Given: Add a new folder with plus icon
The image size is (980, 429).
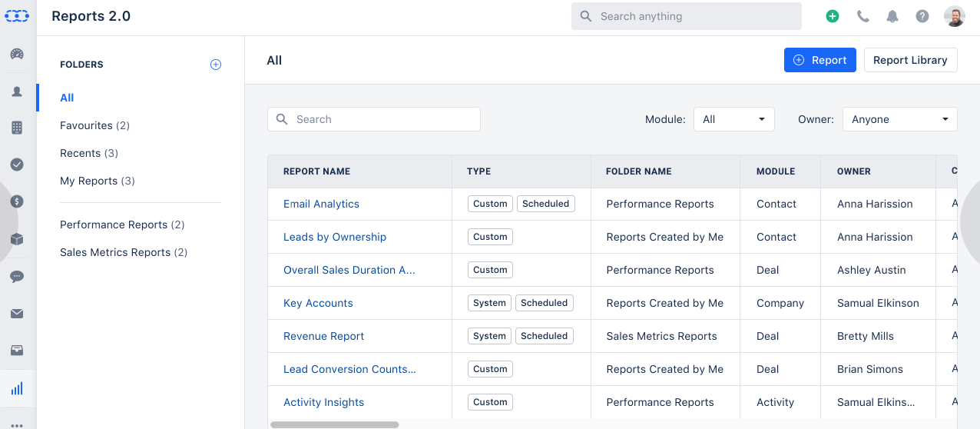Looking at the screenshot, I should (x=216, y=65).
